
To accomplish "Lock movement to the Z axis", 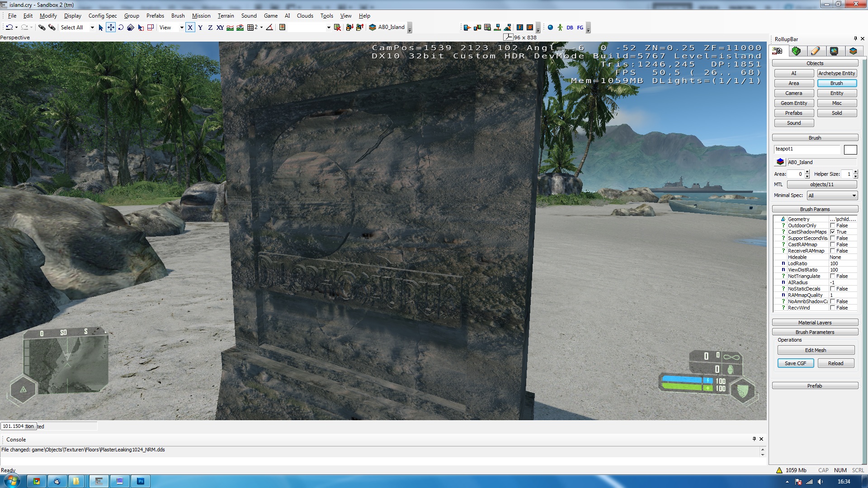I will click(x=210, y=28).
